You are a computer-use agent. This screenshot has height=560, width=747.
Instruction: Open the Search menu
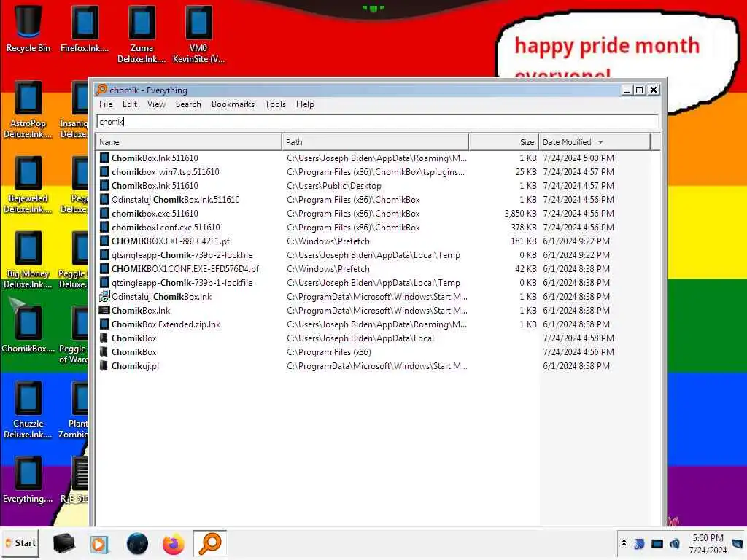point(188,104)
